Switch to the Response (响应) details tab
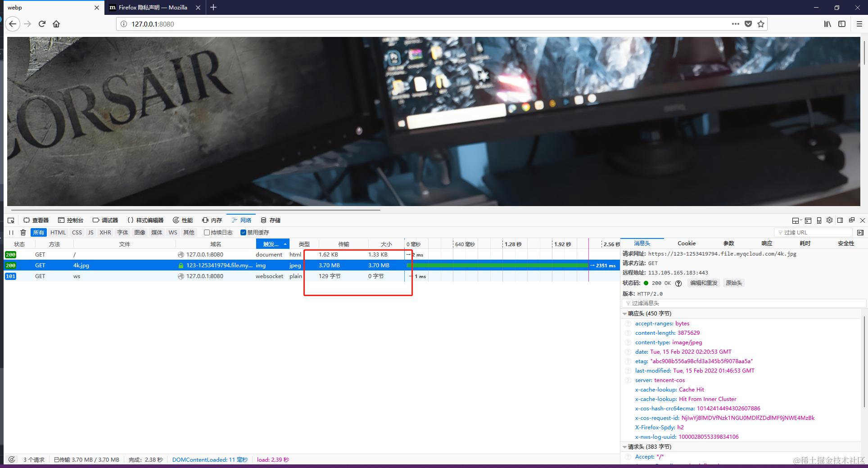 click(767, 243)
